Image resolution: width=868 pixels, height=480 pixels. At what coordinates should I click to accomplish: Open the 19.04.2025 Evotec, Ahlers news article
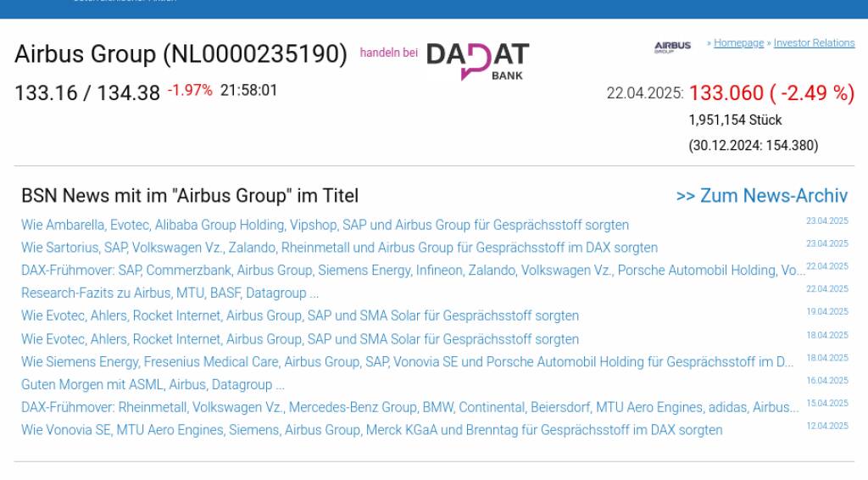click(300, 315)
